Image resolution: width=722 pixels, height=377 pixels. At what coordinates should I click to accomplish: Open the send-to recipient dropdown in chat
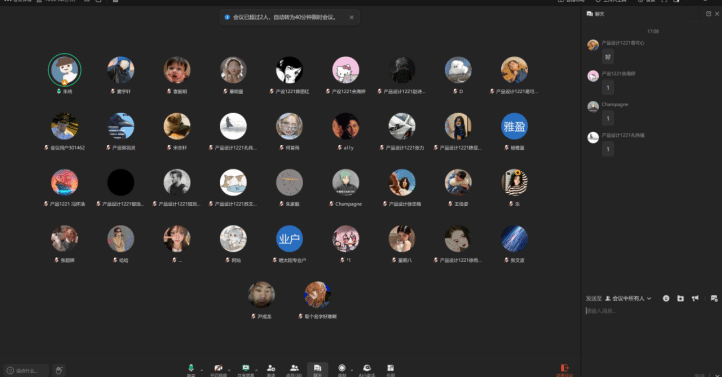pos(628,298)
